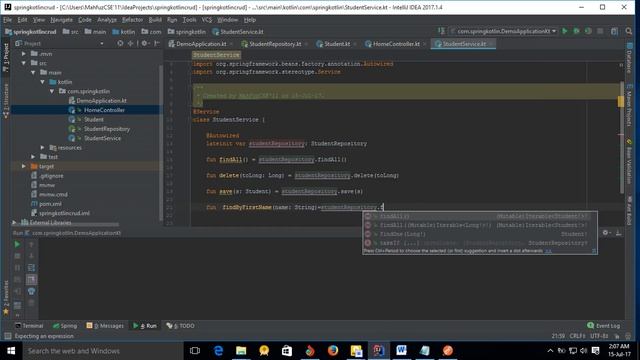The height and width of the screenshot is (360, 640).
Task: Click Stop icon in the Run panel
Action: click(x=17, y=256)
